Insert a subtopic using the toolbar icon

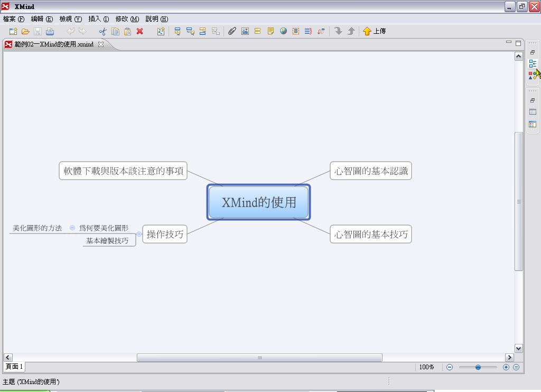point(190,31)
